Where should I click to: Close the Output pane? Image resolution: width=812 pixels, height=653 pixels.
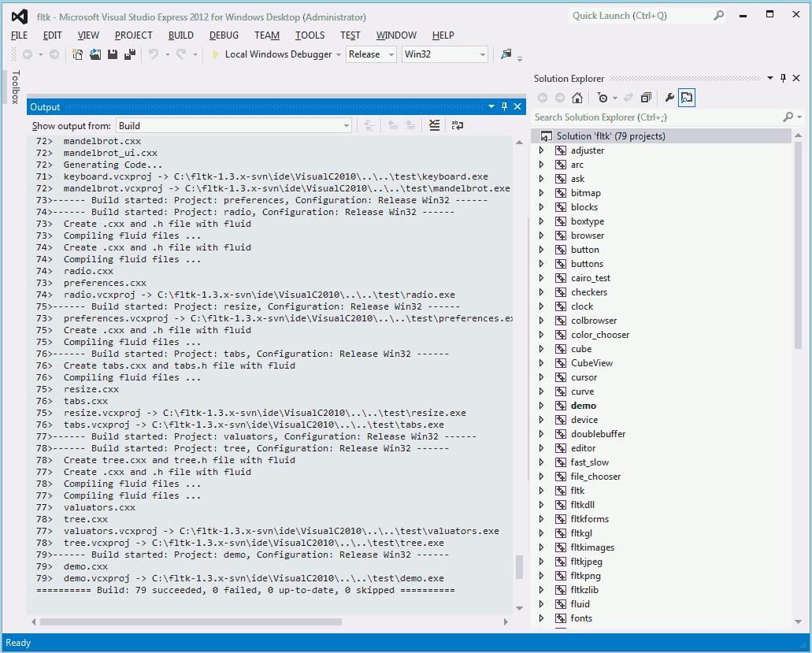pos(517,106)
